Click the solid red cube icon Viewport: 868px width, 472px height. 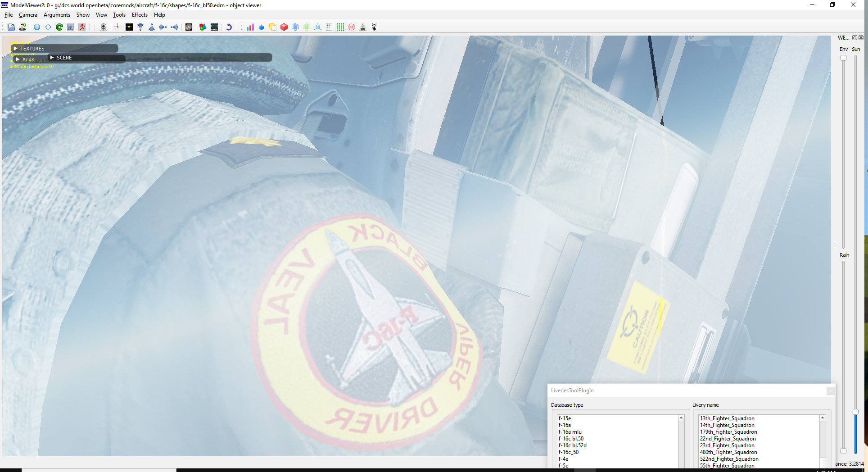[x=284, y=27]
